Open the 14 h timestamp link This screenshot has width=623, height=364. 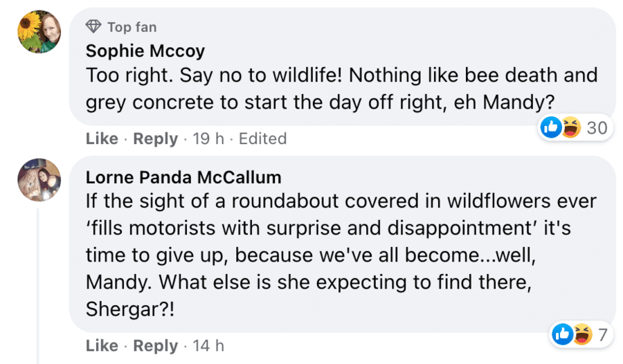pyautogui.click(x=208, y=345)
